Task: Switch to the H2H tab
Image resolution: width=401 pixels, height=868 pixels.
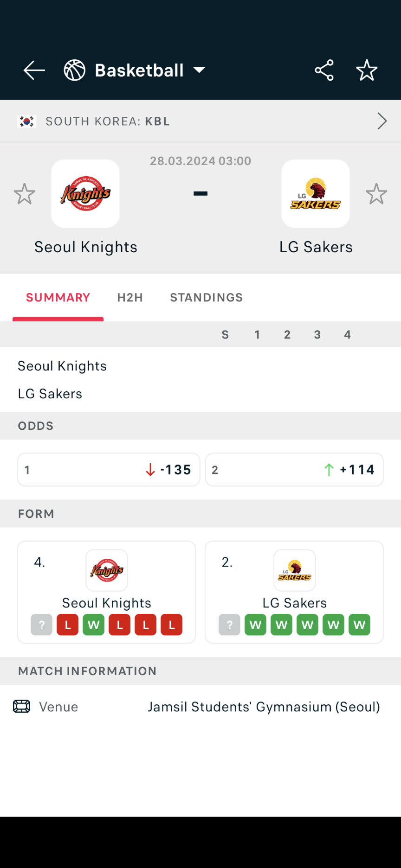Action: 130,298
